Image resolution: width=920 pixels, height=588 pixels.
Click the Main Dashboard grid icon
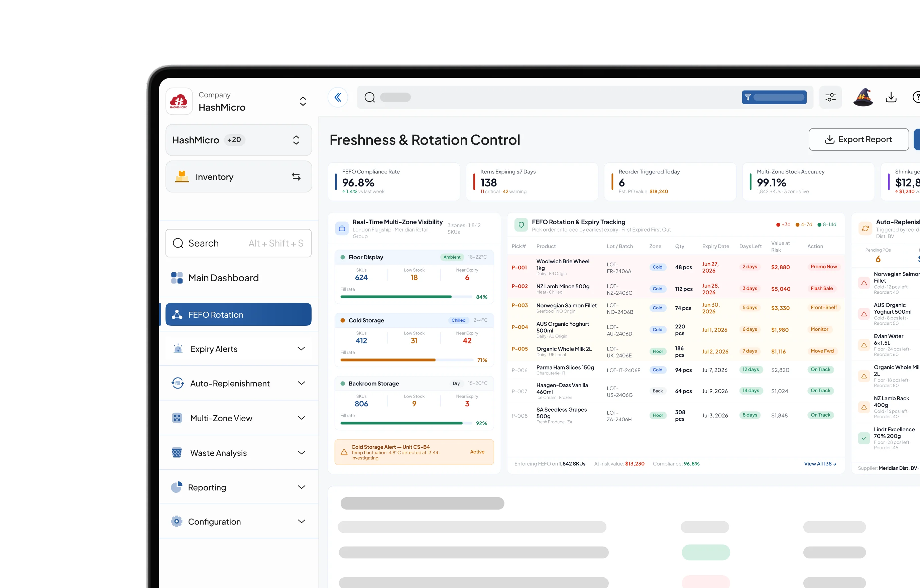[177, 278]
